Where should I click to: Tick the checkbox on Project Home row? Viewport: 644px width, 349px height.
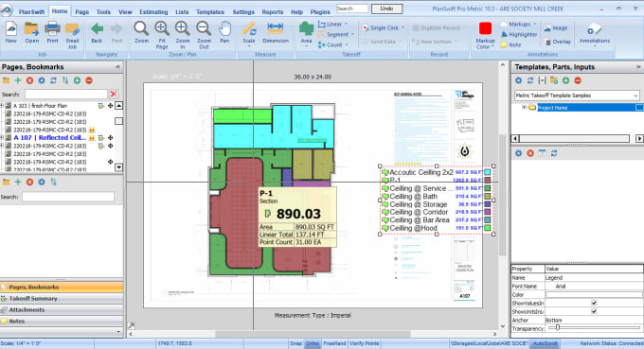[x=639, y=108]
